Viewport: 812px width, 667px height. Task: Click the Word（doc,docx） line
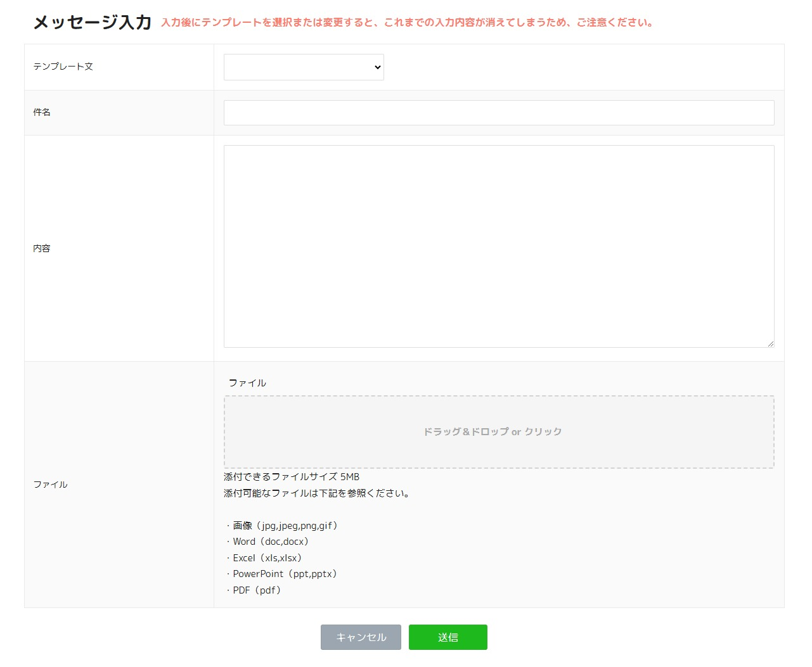[267, 542]
